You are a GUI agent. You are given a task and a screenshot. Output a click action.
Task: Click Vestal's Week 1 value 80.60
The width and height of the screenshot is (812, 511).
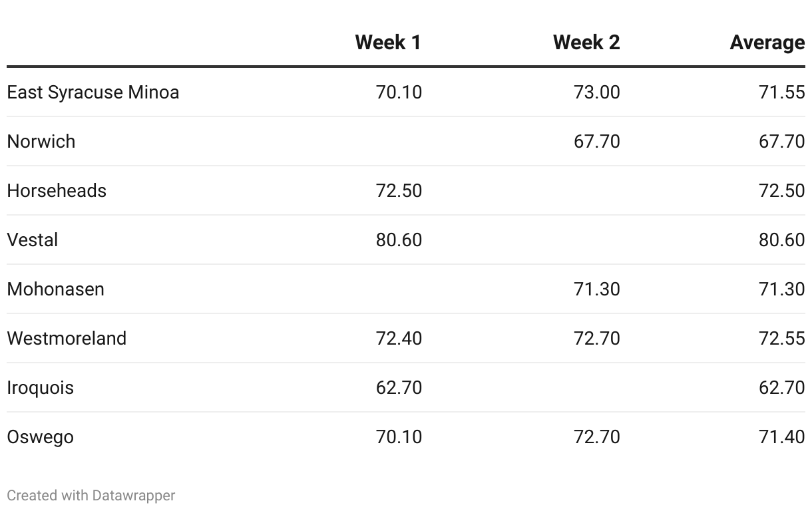pos(399,240)
